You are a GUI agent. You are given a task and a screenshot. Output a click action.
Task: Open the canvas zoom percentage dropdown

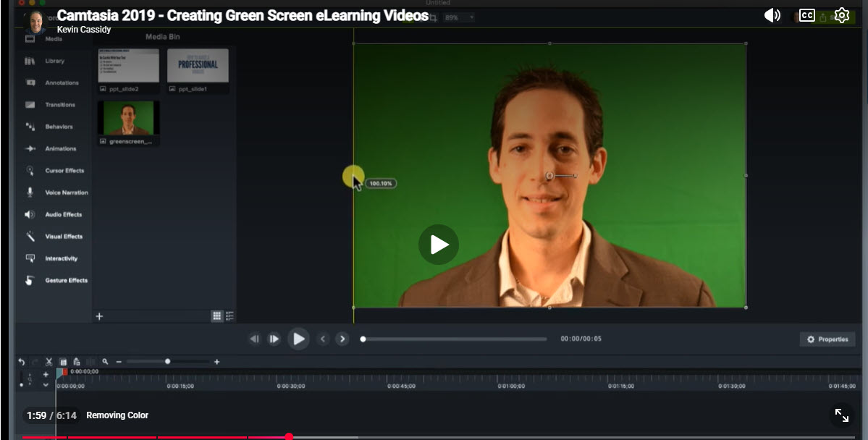click(x=460, y=17)
